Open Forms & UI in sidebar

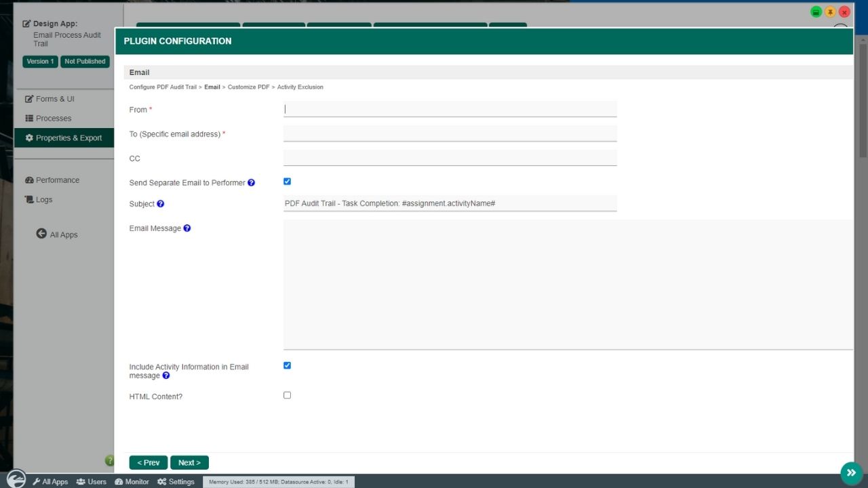[54, 99]
